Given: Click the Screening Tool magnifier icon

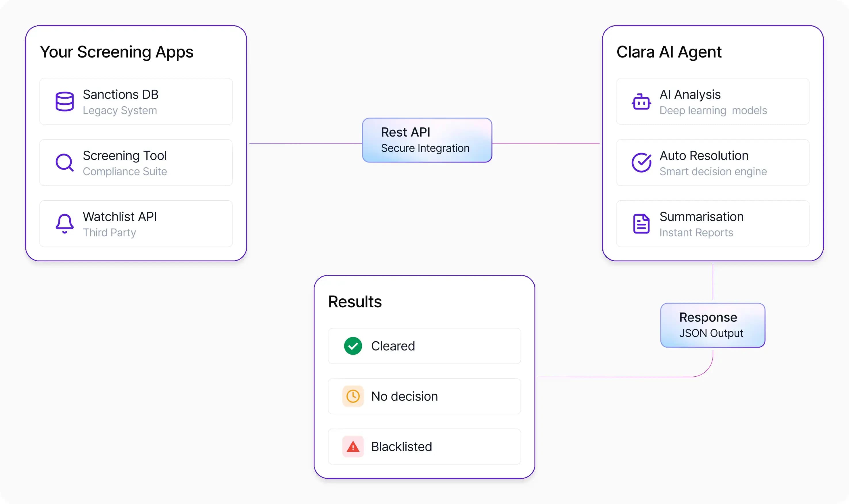Looking at the screenshot, I should (x=64, y=162).
